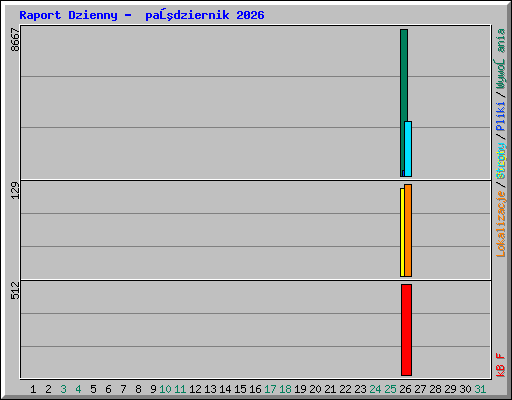512x400 pixels.
Task: Click day 17 on the x-axis
Action: [x=270, y=389]
